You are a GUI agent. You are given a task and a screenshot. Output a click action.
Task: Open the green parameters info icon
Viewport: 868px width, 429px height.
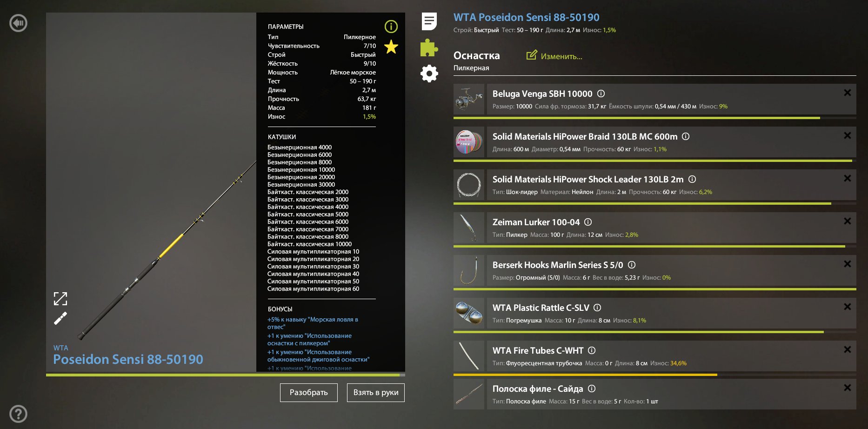pyautogui.click(x=391, y=27)
